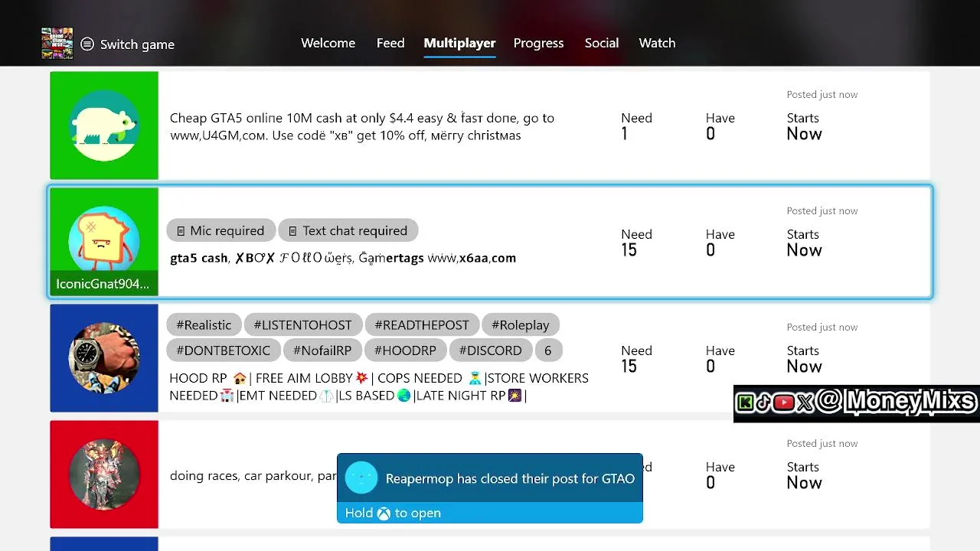980x551 pixels.
Task: Click the #Realistic tag
Action: pyautogui.click(x=204, y=324)
